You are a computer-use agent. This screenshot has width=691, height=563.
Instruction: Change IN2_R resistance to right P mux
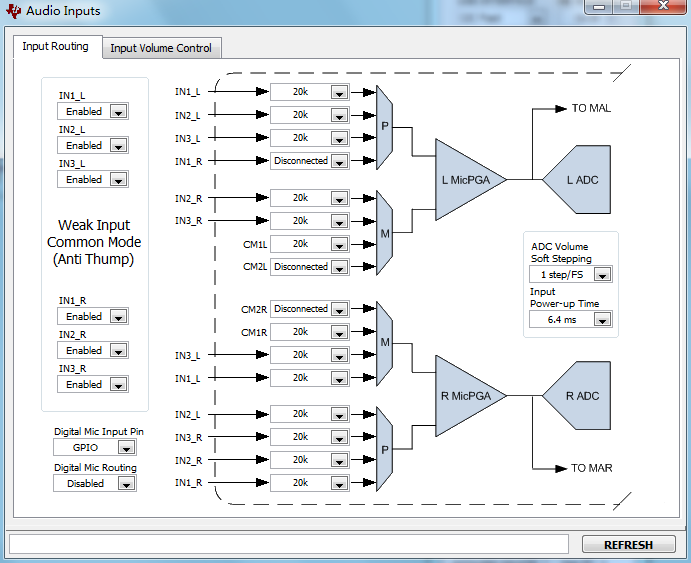coord(310,459)
